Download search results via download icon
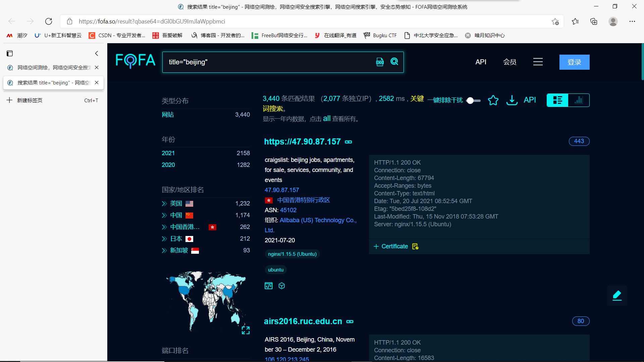This screenshot has height=362, width=644. tap(512, 100)
